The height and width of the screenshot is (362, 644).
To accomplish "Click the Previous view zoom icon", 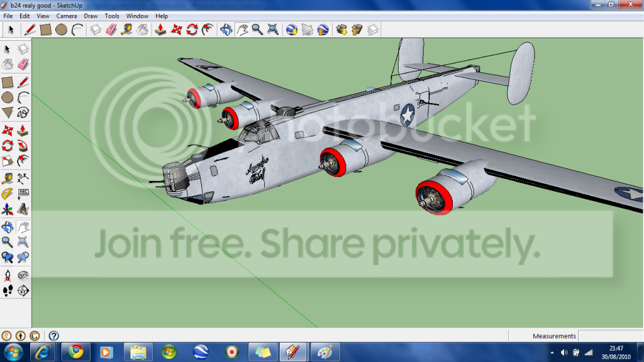I will (x=8, y=257).
